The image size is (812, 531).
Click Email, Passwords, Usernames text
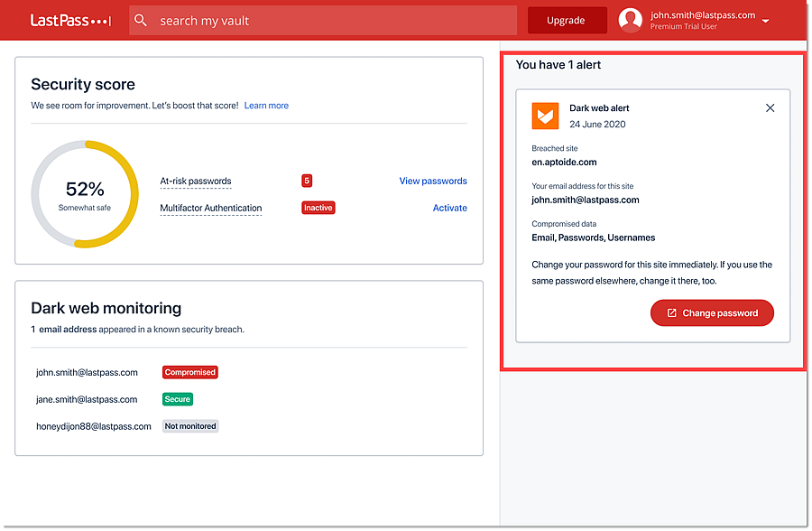tap(594, 238)
